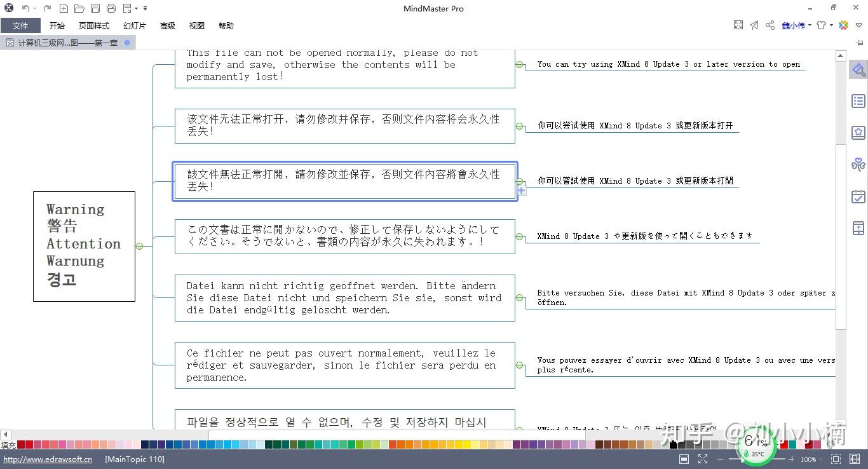
Task: Click the paper-plane share icon
Action: (754, 25)
